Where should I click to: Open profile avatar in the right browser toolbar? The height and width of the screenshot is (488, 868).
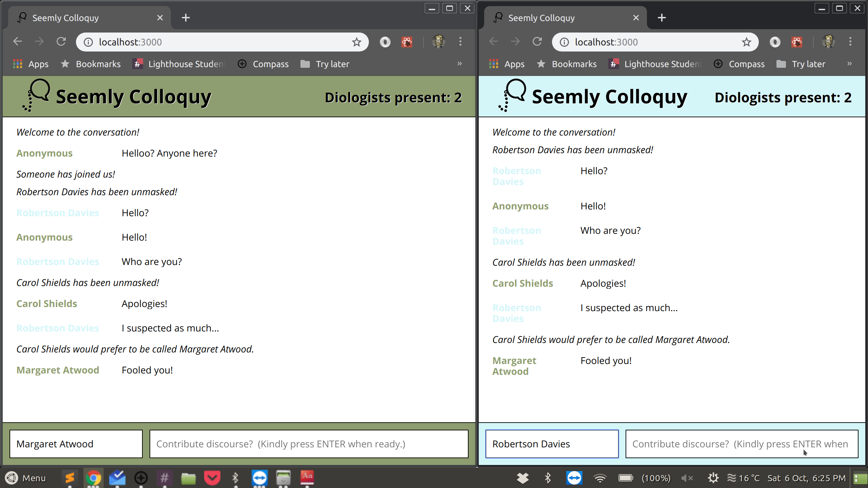click(828, 42)
